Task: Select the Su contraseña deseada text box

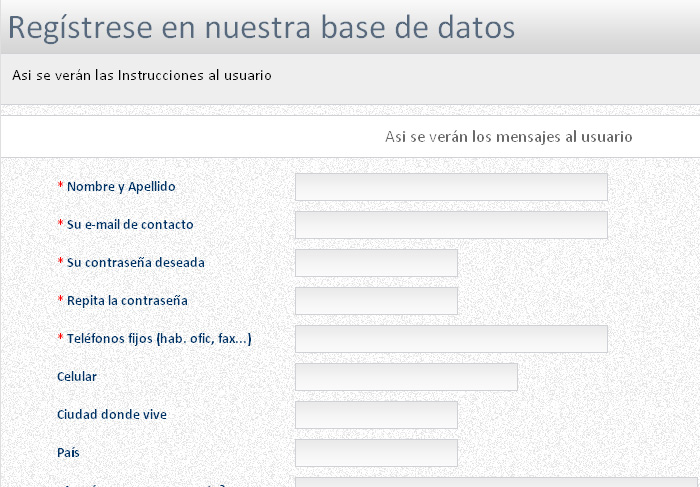Action: tap(376, 263)
